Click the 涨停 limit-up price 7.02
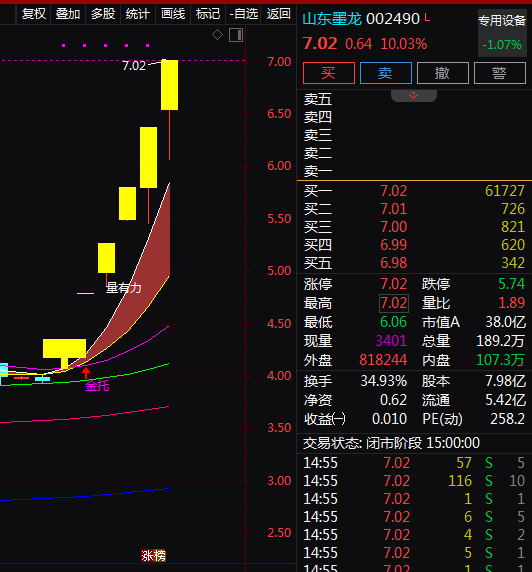532x572 pixels. (x=393, y=284)
